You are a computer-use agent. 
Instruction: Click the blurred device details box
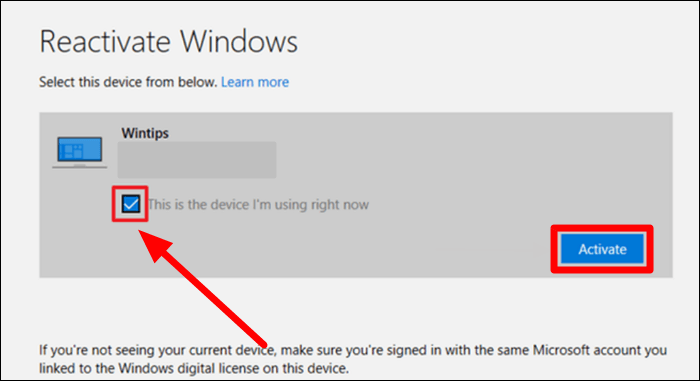(197, 160)
